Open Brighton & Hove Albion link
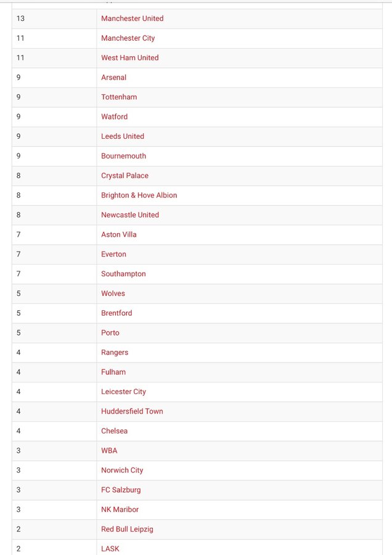392x555 pixels. [x=139, y=195]
